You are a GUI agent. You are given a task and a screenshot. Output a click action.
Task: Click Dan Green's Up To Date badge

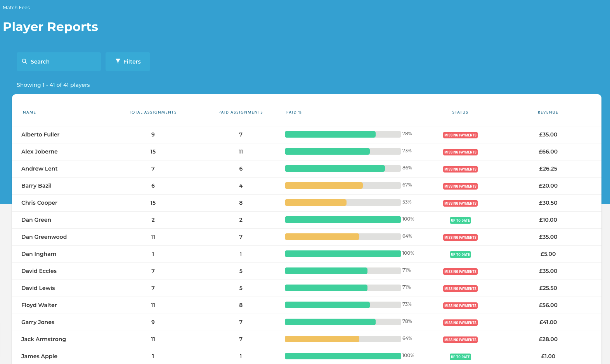[x=460, y=221]
